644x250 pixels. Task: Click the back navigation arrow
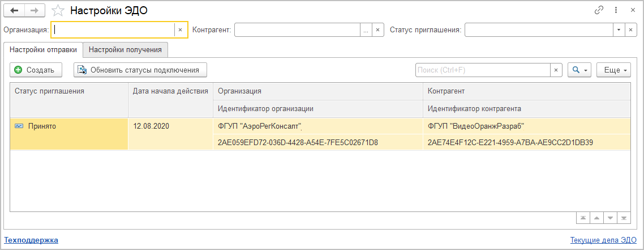(14, 11)
